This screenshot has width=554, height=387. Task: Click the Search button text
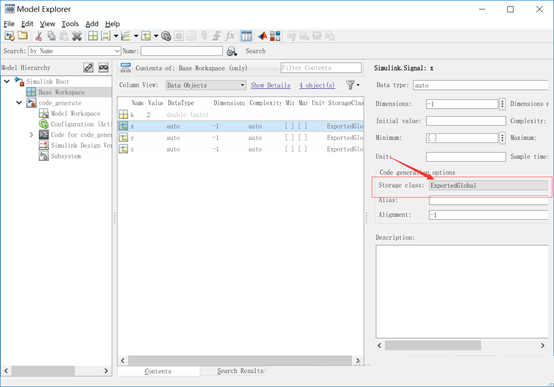click(x=255, y=51)
